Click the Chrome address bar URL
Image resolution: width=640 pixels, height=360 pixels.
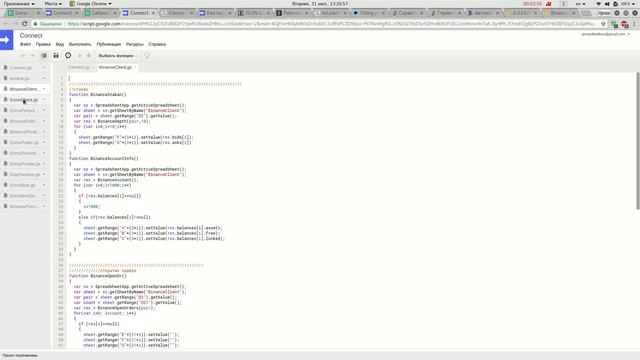[331, 24]
